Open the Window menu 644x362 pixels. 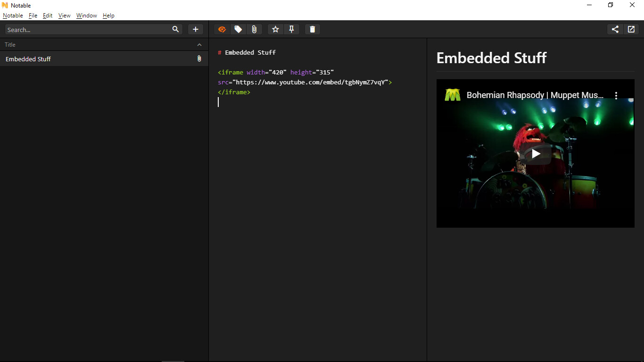point(87,16)
